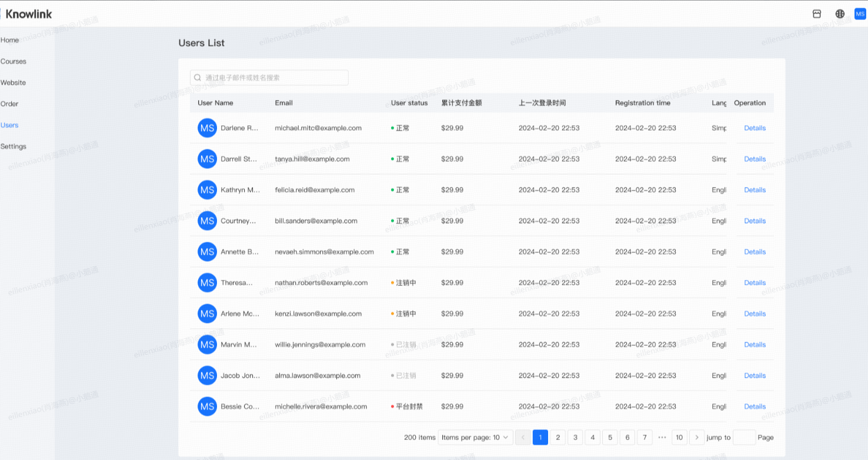Open Details for kenzi.lawson@example.com
The image size is (868, 460).
(755, 314)
